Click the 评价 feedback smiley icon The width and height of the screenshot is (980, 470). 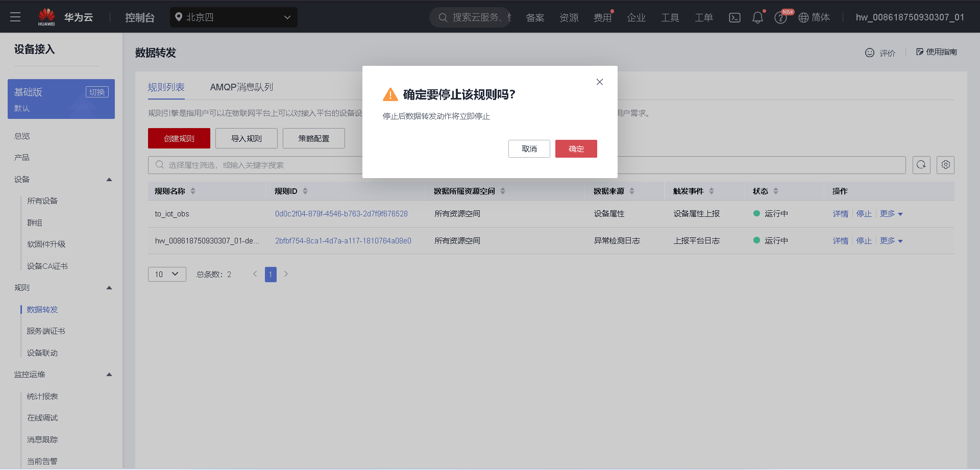[x=869, y=52]
